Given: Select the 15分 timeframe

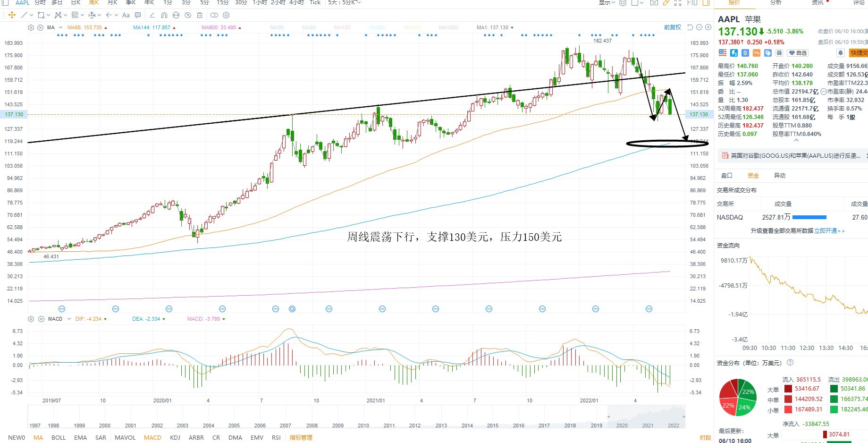Looking at the screenshot, I should click(223, 2).
